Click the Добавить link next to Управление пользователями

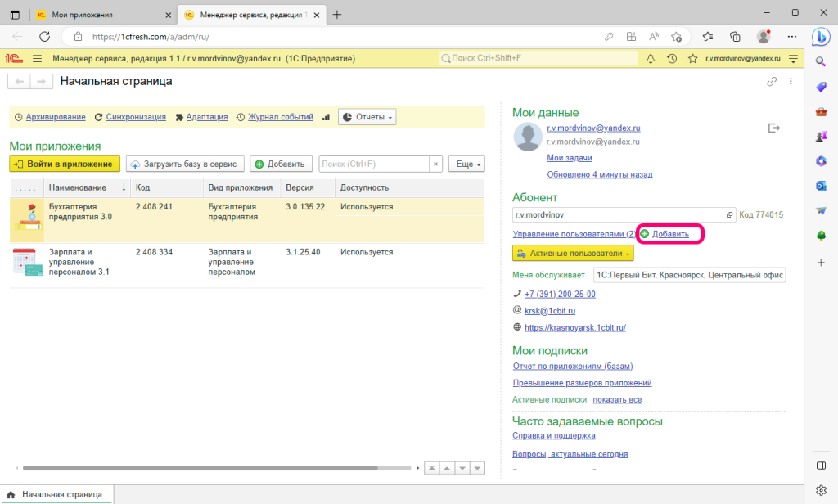pos(670,234)
